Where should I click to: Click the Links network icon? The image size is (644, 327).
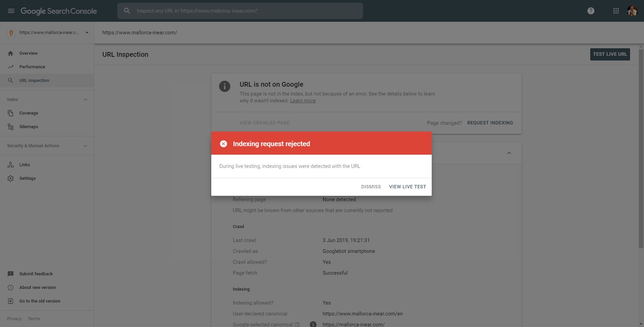11,165
